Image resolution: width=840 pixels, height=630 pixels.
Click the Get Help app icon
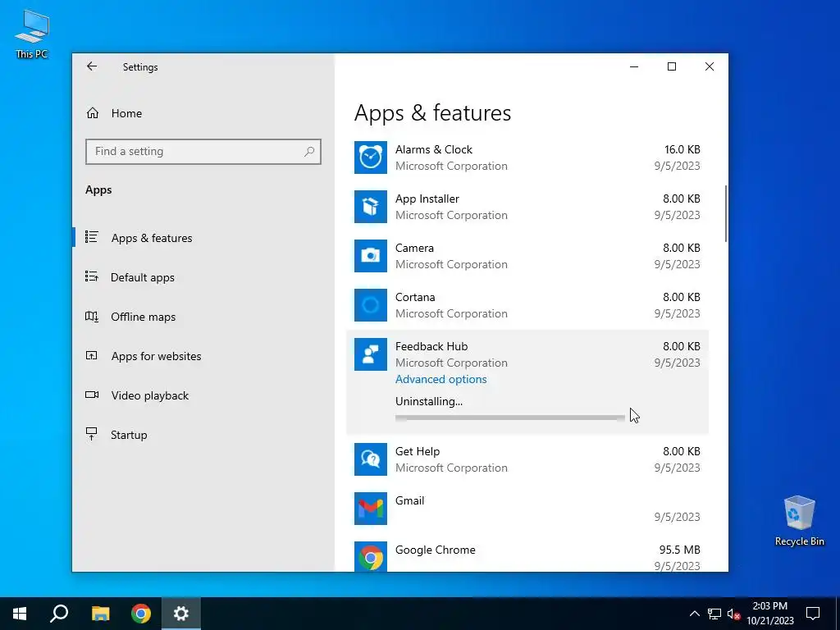[x=371, y=459]
